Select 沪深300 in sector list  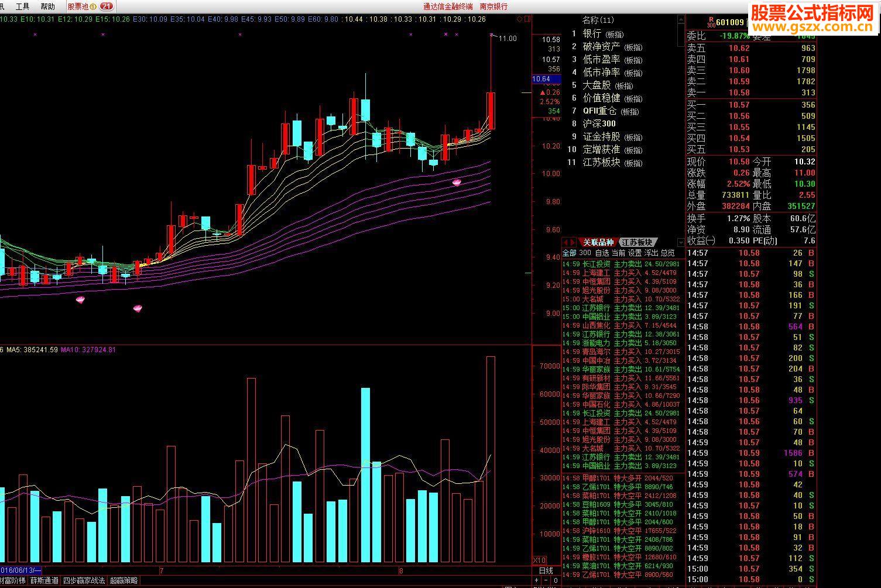pyautogui.click(x=599, y=123)
